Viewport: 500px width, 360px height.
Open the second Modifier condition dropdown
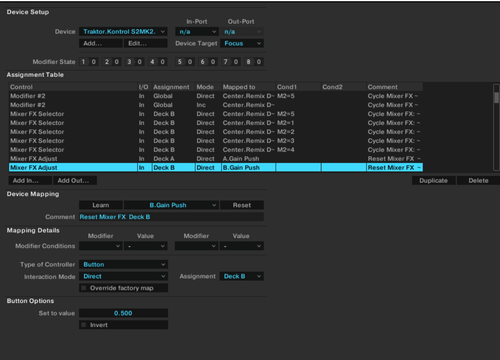click(197, 246)
